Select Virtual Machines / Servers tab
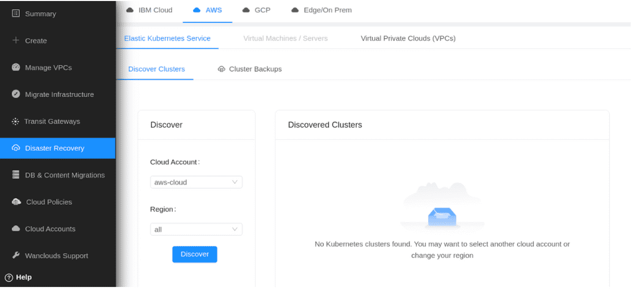This screenshot has height=289, width=644. [x=286, y=38]
